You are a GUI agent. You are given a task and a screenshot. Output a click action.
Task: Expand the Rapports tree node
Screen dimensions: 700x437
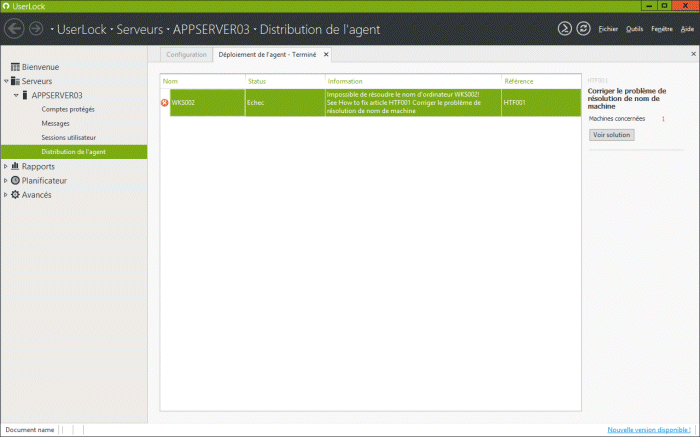[6, 166]
